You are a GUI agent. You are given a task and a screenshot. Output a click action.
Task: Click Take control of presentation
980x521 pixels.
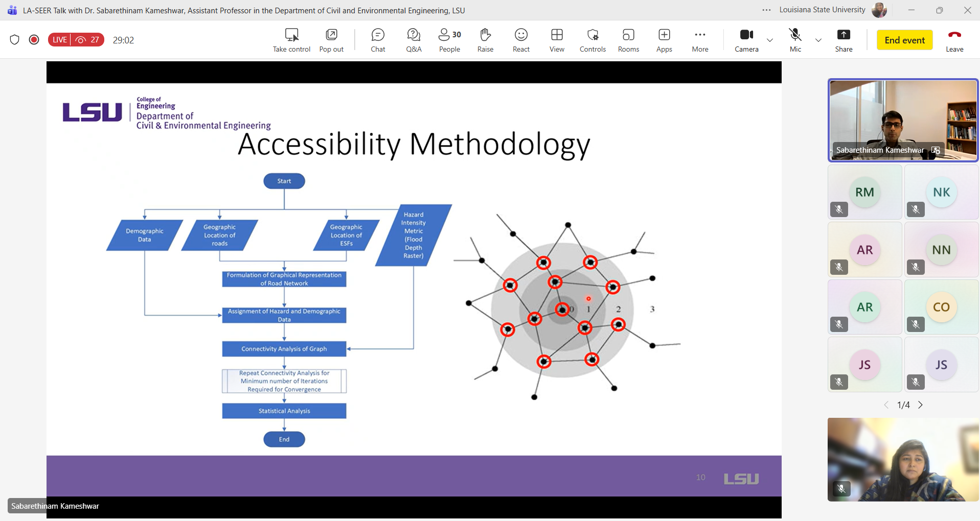(x=291, y=40)
